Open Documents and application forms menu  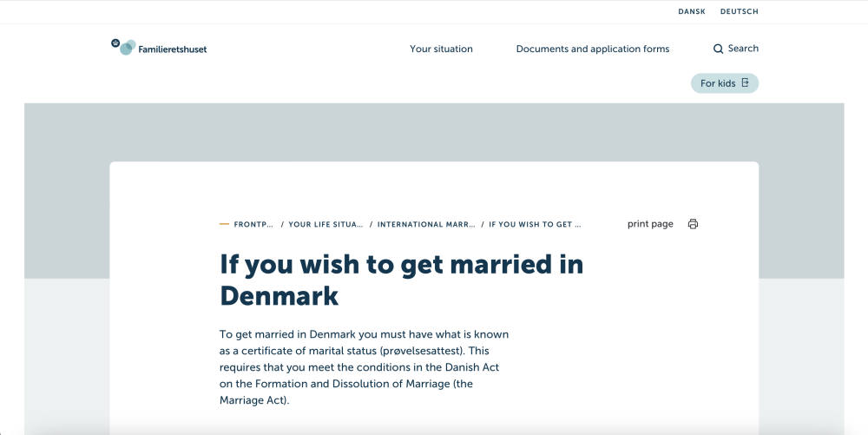(592, 49)
